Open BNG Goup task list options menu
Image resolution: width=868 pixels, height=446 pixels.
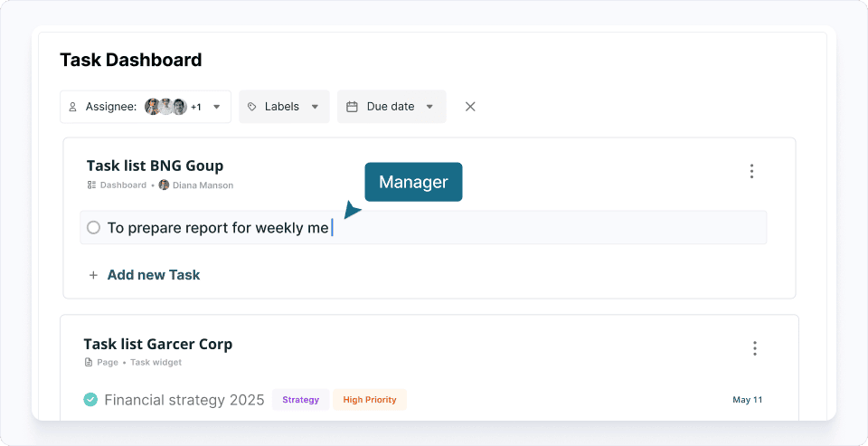pos(751,171)
